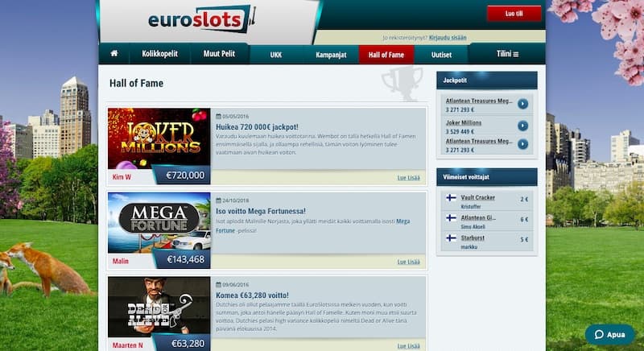The image size is (644, 351).
Task: Click the Dead or Alive game thumbnail
Action: (159, 307)
